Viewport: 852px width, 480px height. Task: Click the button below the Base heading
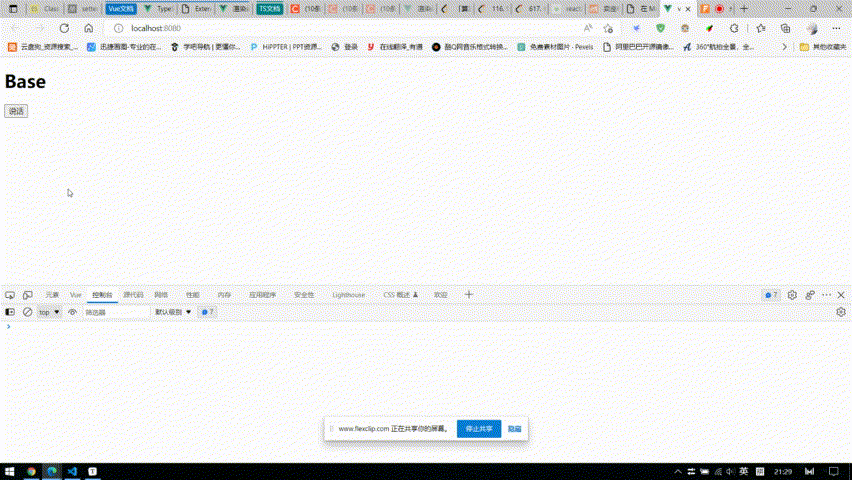point(16,111)
